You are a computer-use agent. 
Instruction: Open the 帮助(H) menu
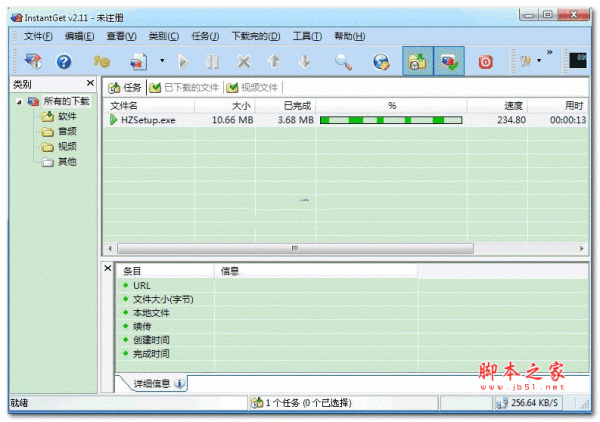click(x=350, y=36)
